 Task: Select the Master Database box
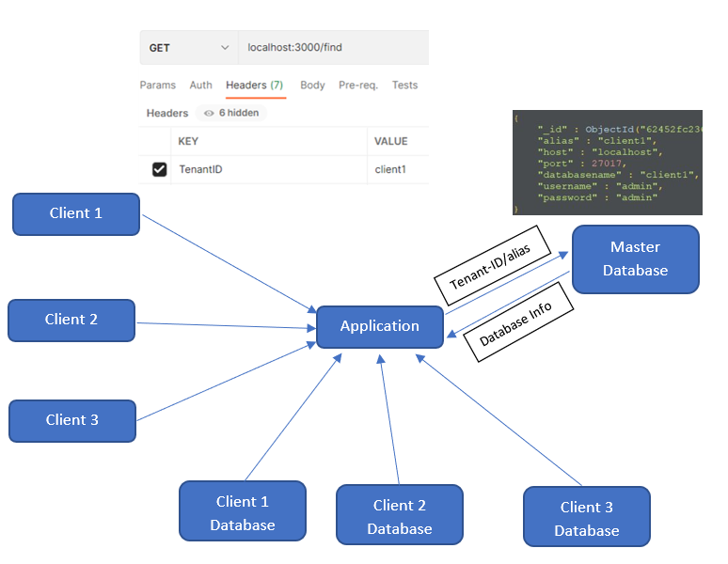[x=636, y=259]
